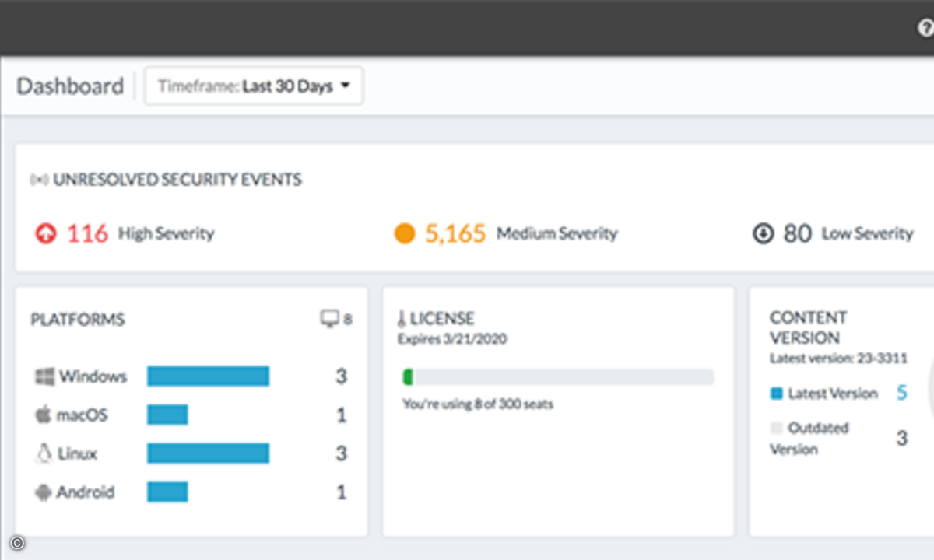The width and height of the screenshot is (934, 560).
Task: Click 'You're using 8 of 300 seats'
Action: tap(478, 404)
